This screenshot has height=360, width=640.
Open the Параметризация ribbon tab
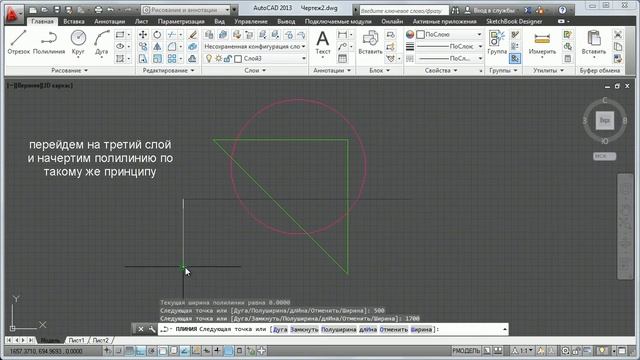click(x=181, y=21)
